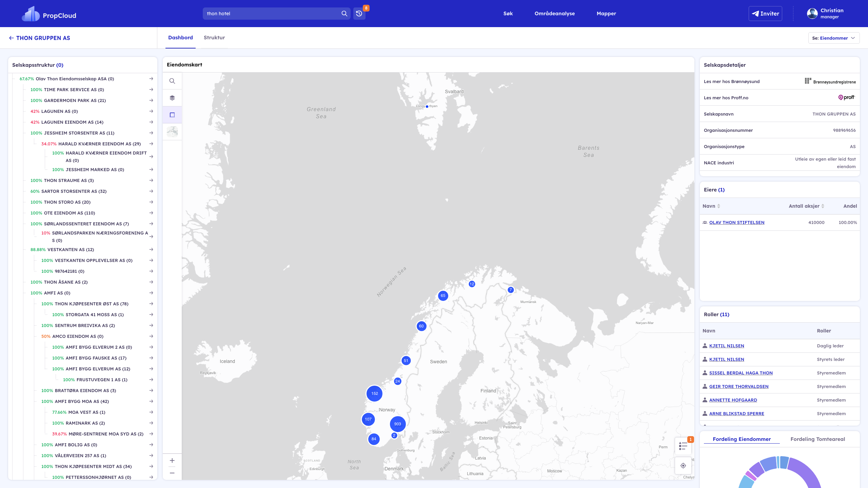Click the search magnifier icon in top bar
The width and height of the screenshot is (868, 488).
click(344, 14)
